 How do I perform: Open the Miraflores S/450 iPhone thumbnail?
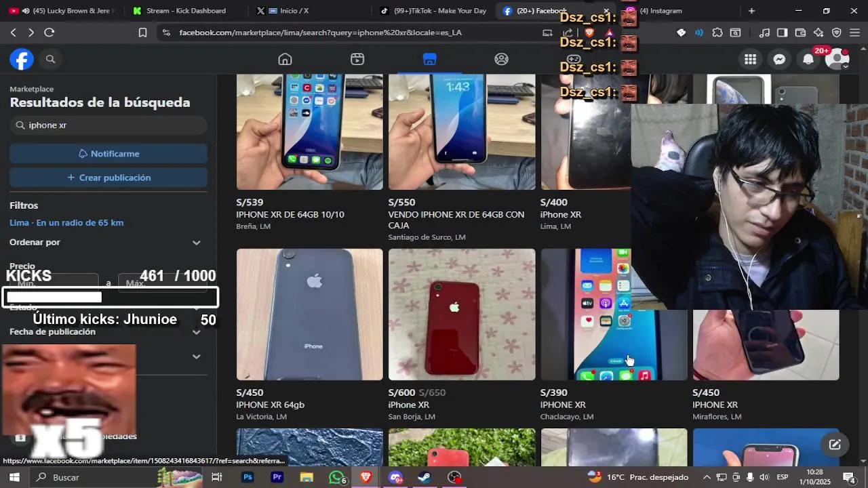[x=766, y=344]
